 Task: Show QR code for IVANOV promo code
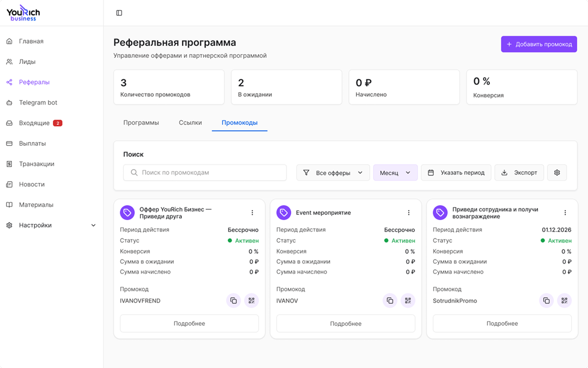coord(408,300)
